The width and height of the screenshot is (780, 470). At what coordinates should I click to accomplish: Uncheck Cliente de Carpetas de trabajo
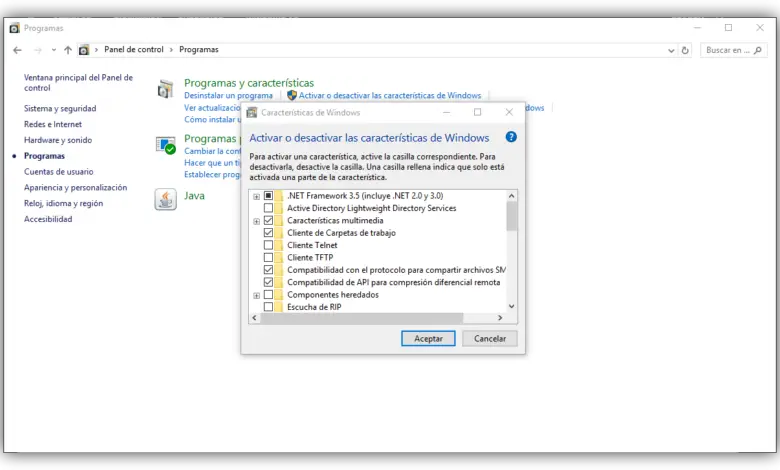268,233
